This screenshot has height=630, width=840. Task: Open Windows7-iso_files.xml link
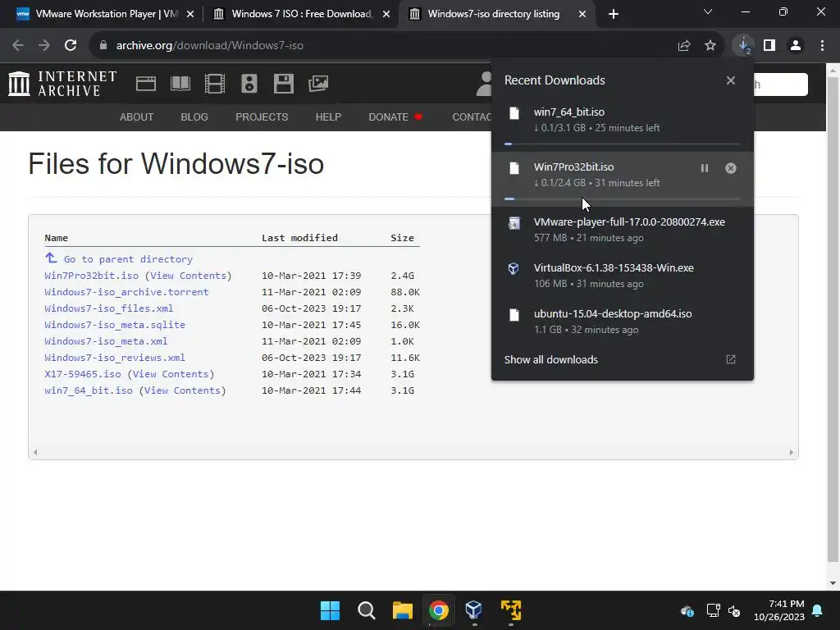tap(109, 308)
